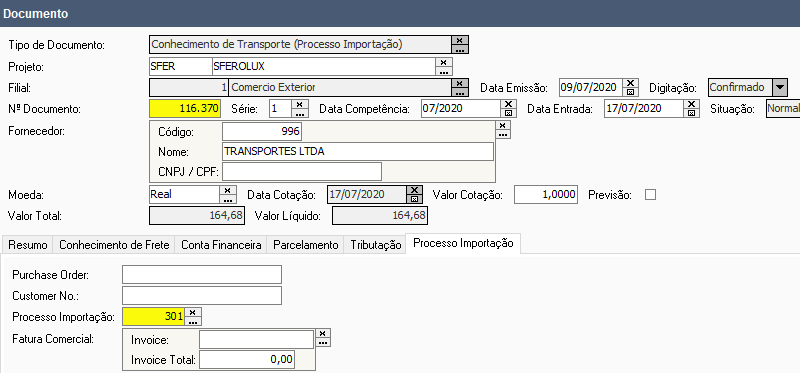
Task: Open the Moeda lookup ellipsis button
Action: pos(228,199)
